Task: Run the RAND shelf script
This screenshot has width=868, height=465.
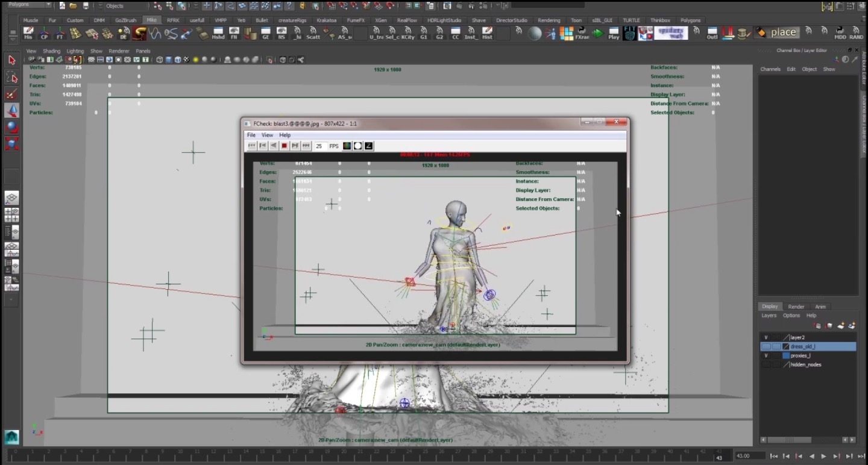Action: [x=856, y=33]
